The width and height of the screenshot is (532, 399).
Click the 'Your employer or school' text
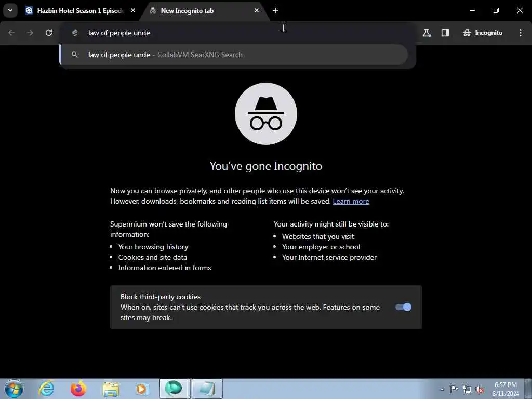point(321,247)
